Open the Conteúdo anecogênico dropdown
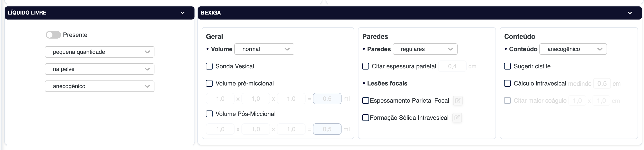Screen dimensions: 644x150 [573, 49]
